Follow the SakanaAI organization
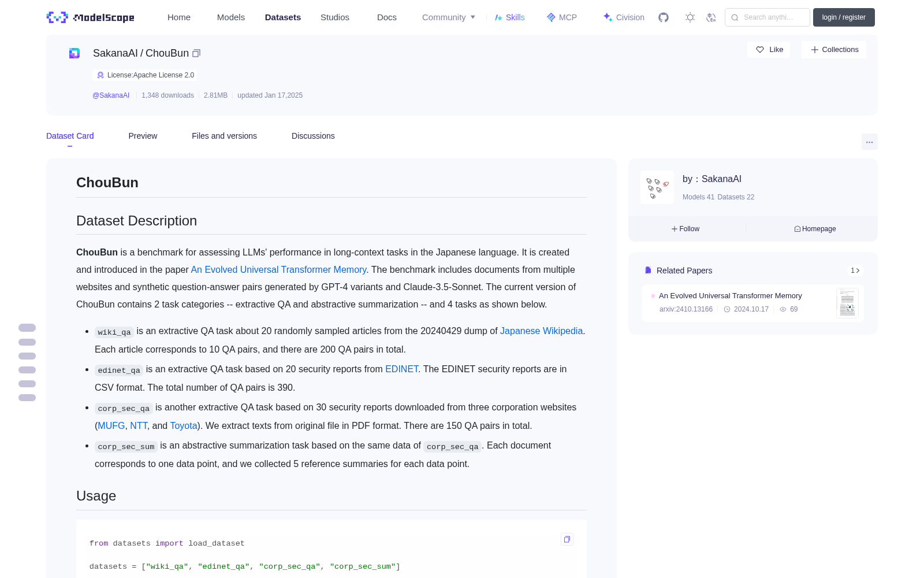924x578 pixels. pos(685,229)
